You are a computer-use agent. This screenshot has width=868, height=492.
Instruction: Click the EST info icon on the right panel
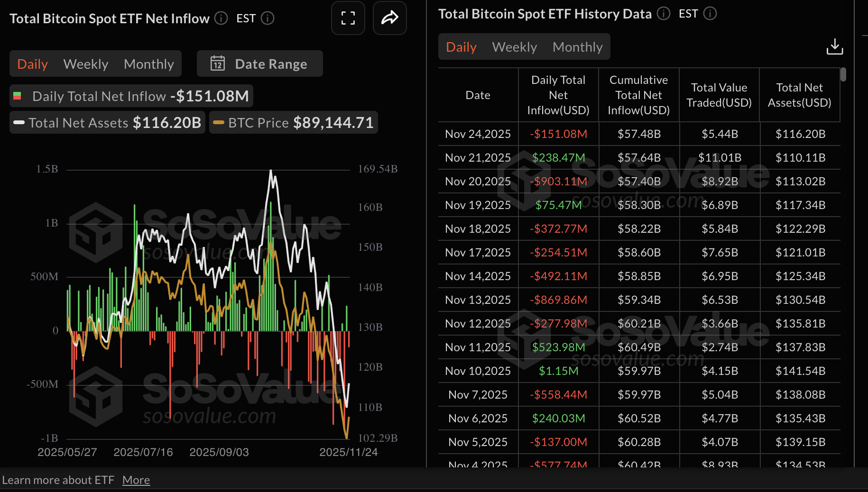tap(710, 14)
